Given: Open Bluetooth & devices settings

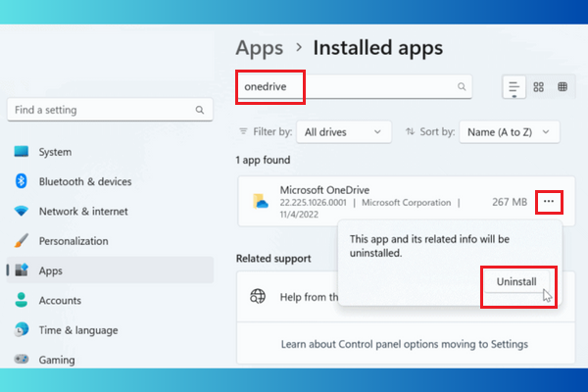Looking at the screenshot, I should (110, 181).
